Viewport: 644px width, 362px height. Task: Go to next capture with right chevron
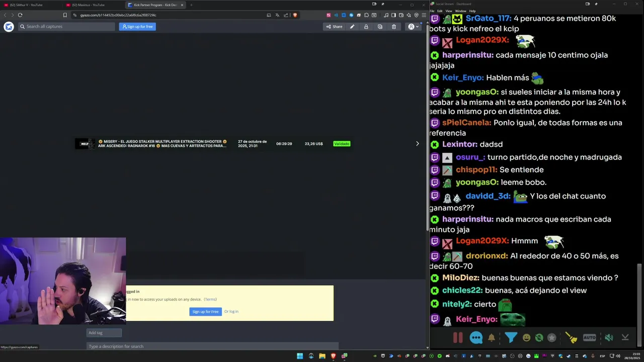pos(417,144)
